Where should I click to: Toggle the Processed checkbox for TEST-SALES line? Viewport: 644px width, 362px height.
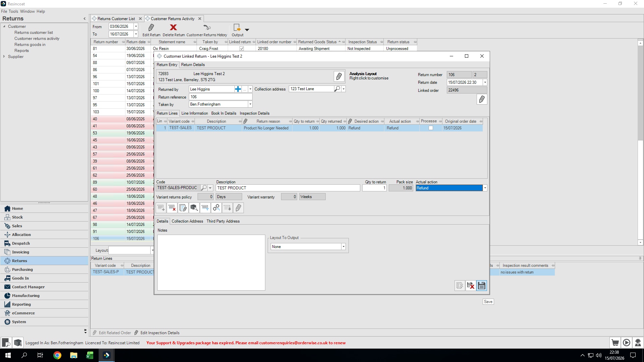coord(431,128)
